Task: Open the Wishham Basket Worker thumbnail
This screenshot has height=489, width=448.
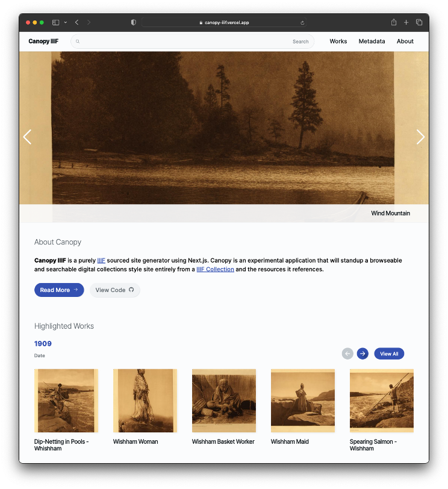Action: (224, 400)
